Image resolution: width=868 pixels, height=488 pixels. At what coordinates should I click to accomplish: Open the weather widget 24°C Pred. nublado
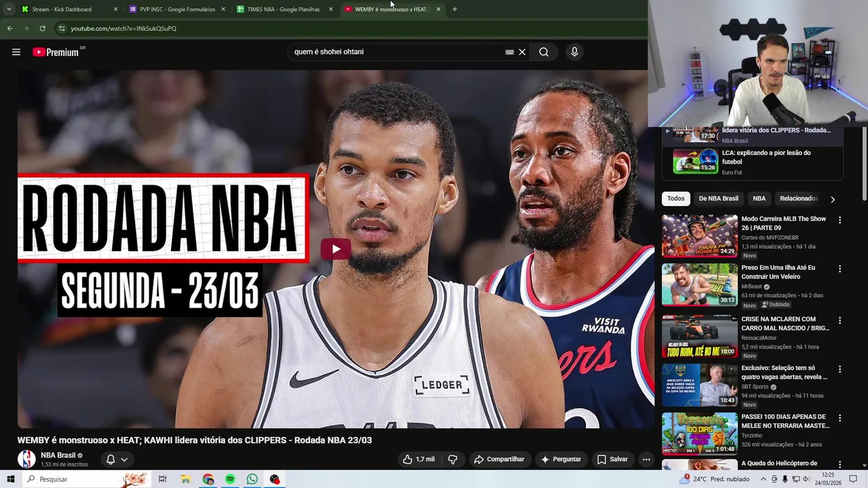pyautogui.click(x=713, y=479)
